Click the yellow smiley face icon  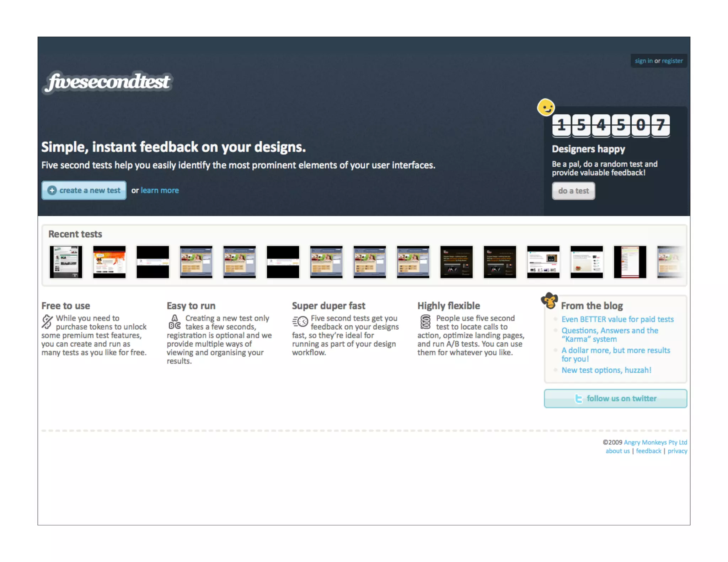pyautogui.click(x=546, y=107)
